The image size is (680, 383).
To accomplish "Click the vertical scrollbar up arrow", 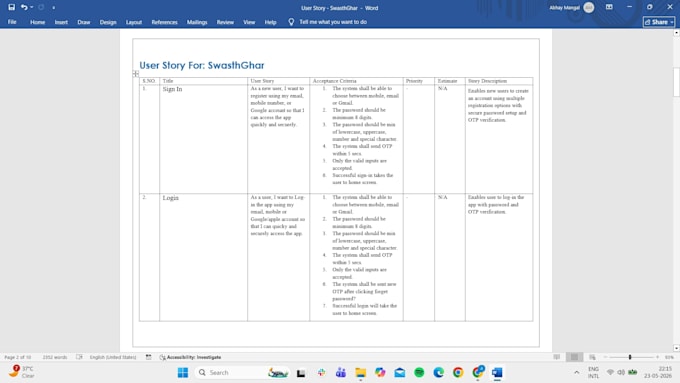I will click(x=676, y=33).
